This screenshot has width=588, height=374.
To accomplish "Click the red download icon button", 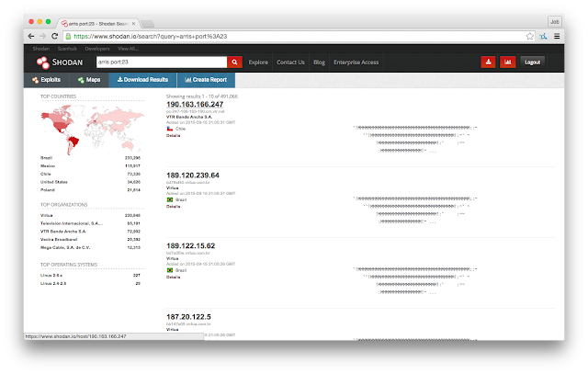I will coord(488,62).
